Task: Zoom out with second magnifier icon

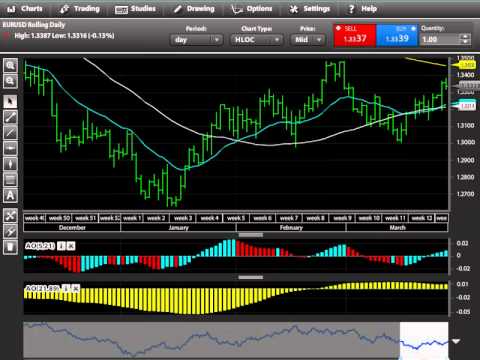Action: [x=10, y=81]
